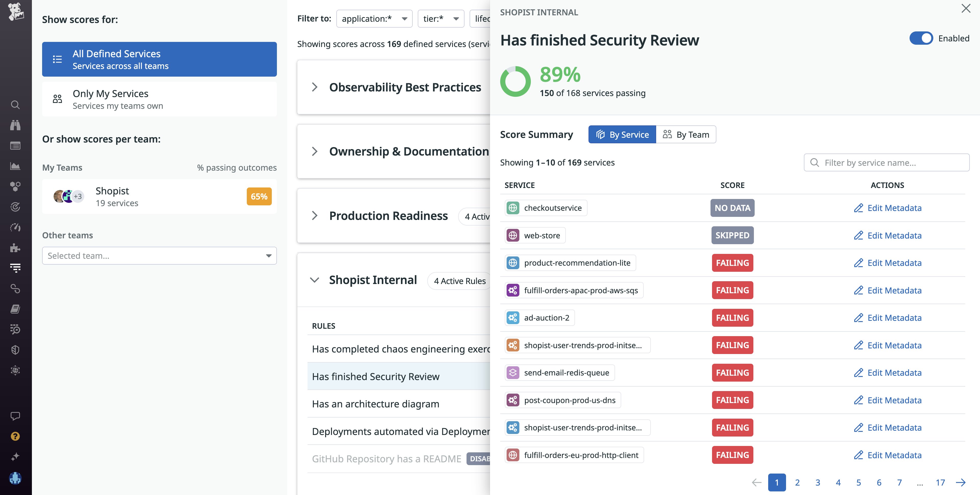Go to next page with right arrow
This screenshot has width=980, height=495.
[x=961, y=483]
